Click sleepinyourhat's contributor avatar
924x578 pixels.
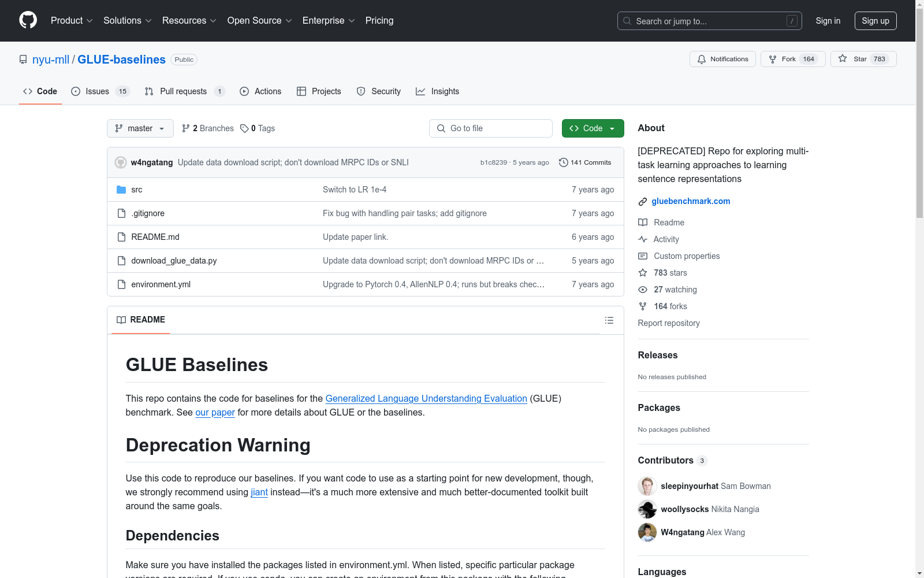pyautogui.click(x=647, y=486)
